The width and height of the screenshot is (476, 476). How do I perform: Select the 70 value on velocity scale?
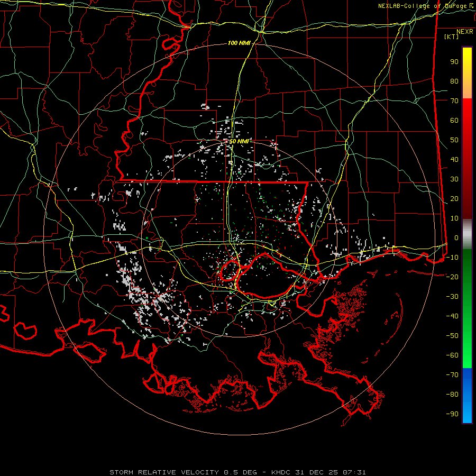coord(454,101)
